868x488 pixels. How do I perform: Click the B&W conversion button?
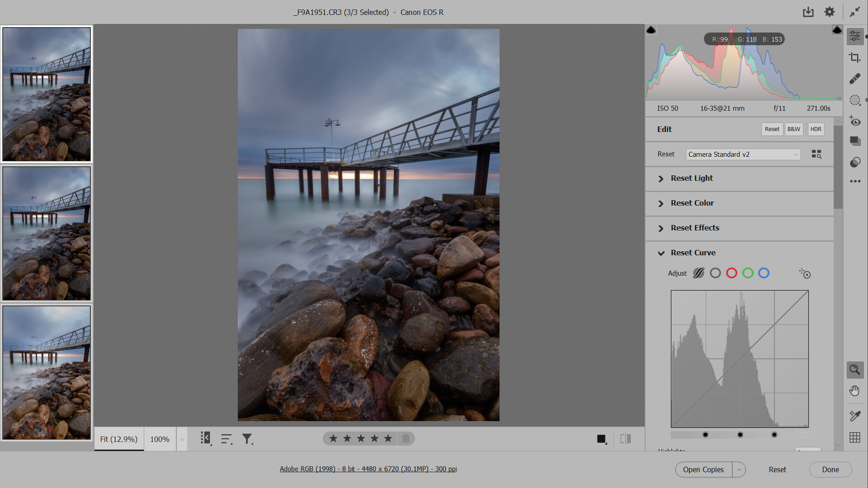[794, 129]
